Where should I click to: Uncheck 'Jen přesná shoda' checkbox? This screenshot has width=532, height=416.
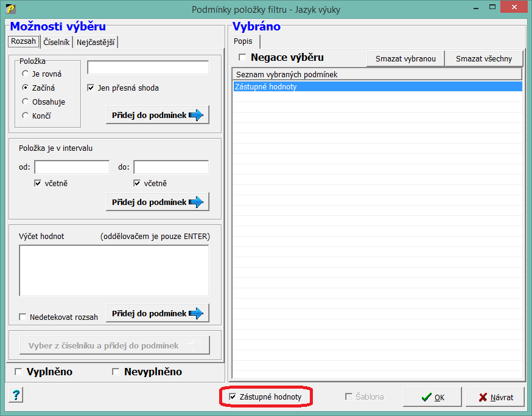91,88
